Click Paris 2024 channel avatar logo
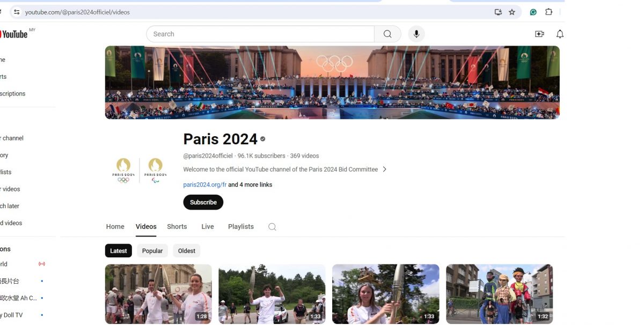This screenshot has width=644, height=325. pyautogui.click(x=140, y=170)
